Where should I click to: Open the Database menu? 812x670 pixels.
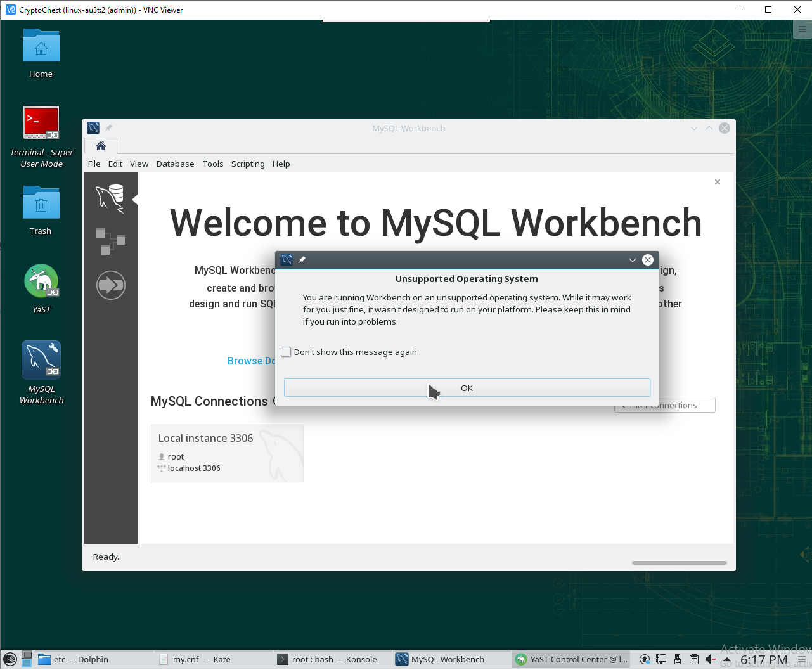176,164
